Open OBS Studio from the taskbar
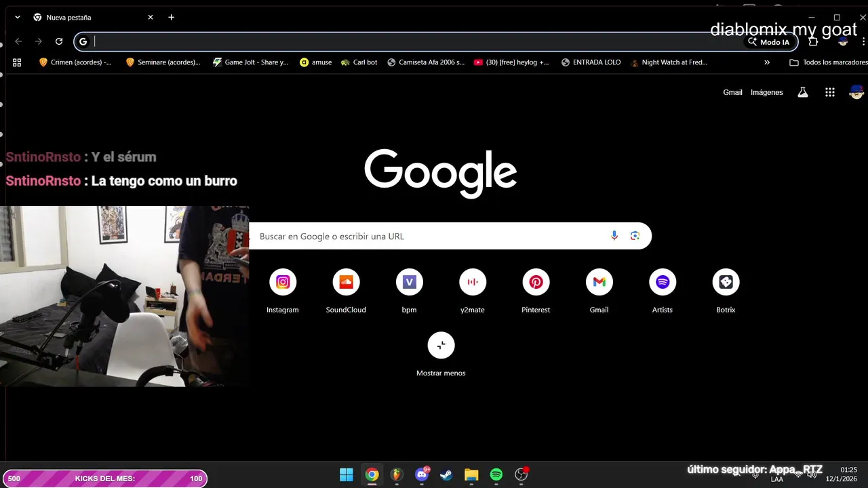 point(521,474)
